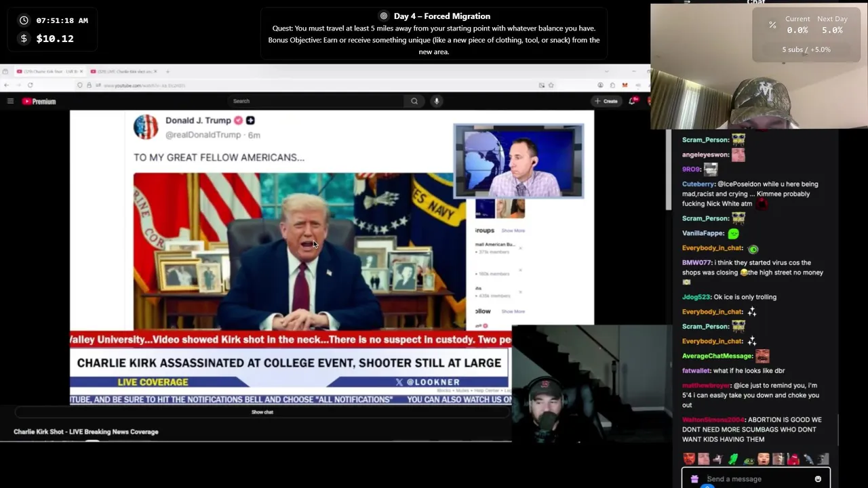The width and height of the screenshot is (868, 488).
Task: Click 'TO MY GREAT FELLOW AMERICANS...' tweet text
Action: [x=219, y=157]
